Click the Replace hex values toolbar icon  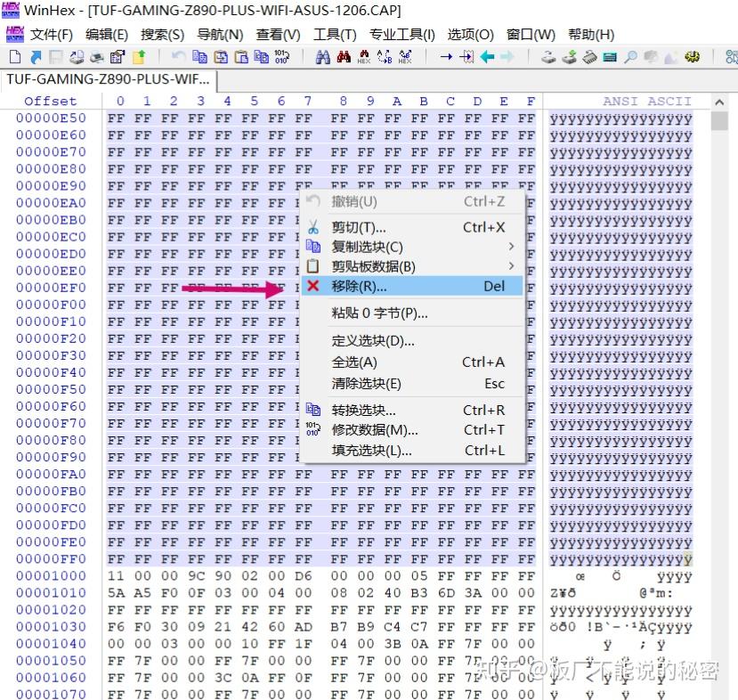click(405, 57)
